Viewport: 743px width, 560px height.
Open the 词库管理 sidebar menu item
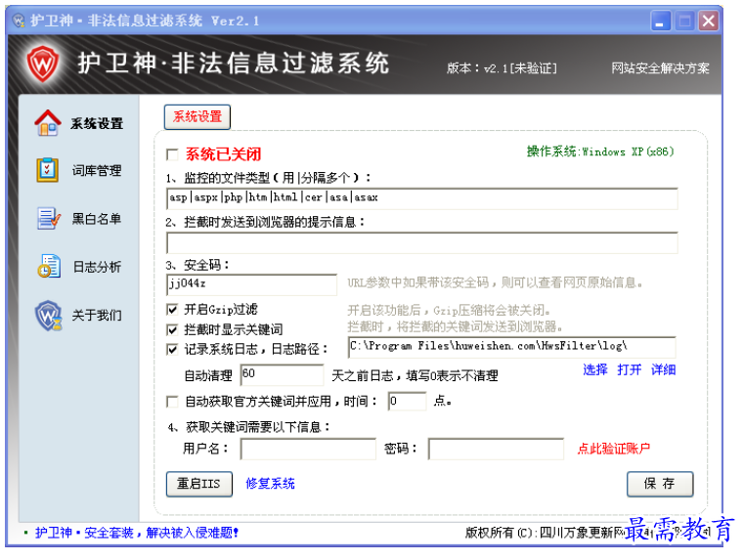pyautogui.click(x=97, y=171)
